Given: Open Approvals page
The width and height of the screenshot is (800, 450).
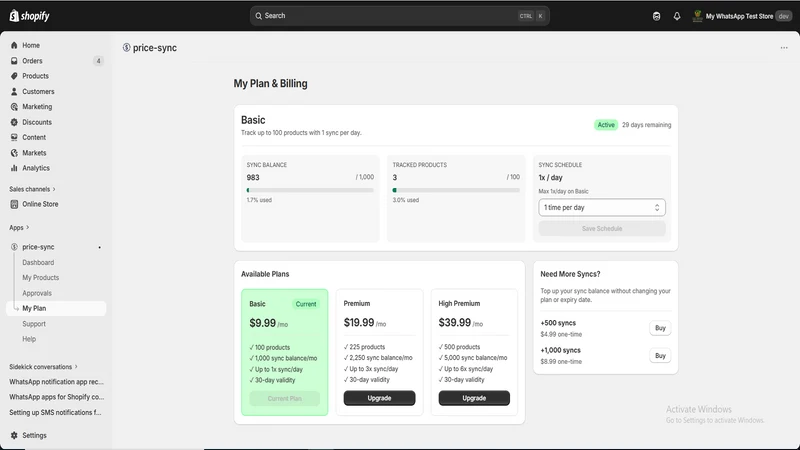Looking at the screenshot, I should coord(37,293).
